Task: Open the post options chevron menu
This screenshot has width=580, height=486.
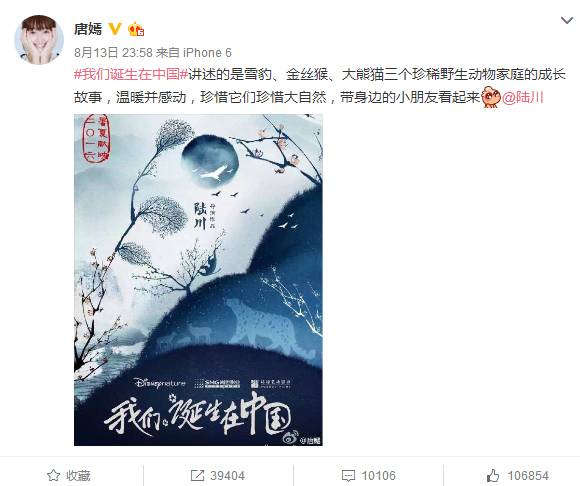Action: pyautogui.click(x=567, y=20)
